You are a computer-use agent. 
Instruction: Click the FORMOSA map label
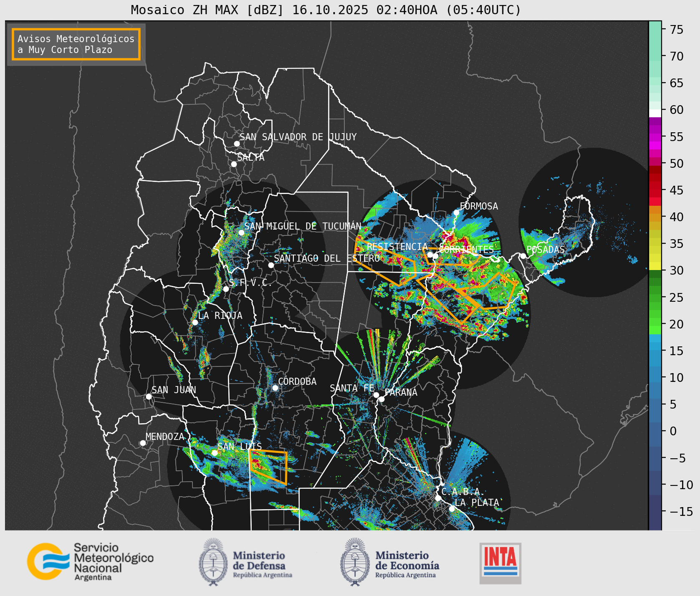tap(479, 206)
